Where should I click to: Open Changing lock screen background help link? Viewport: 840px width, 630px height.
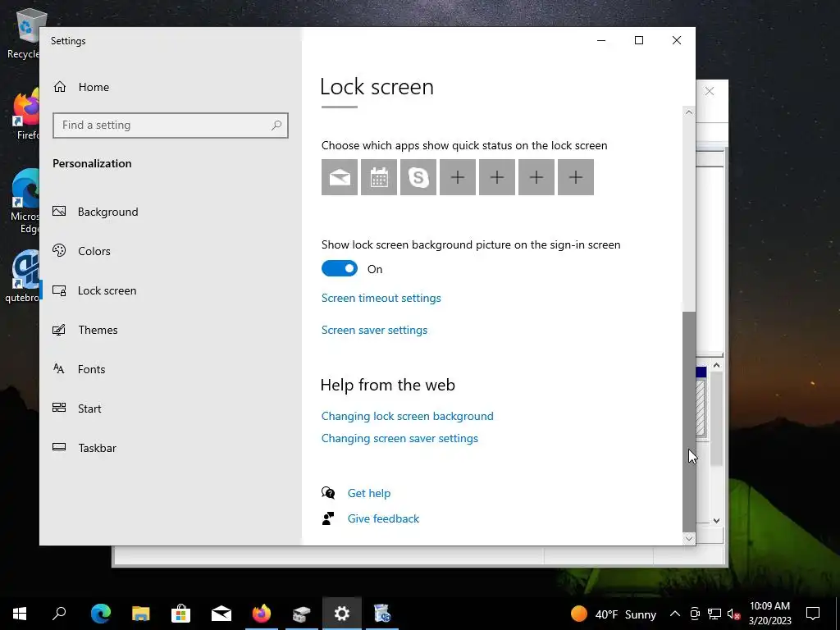(407, 416)
